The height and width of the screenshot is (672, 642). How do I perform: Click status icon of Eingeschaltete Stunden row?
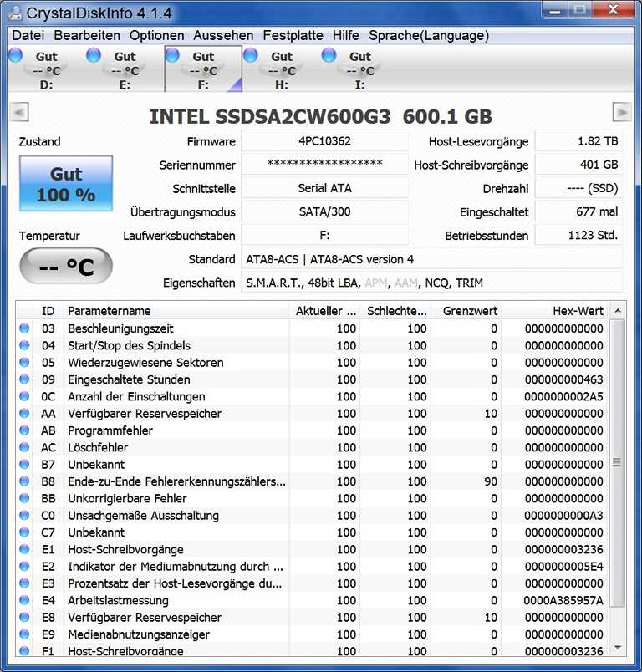[x=24, y=379]
